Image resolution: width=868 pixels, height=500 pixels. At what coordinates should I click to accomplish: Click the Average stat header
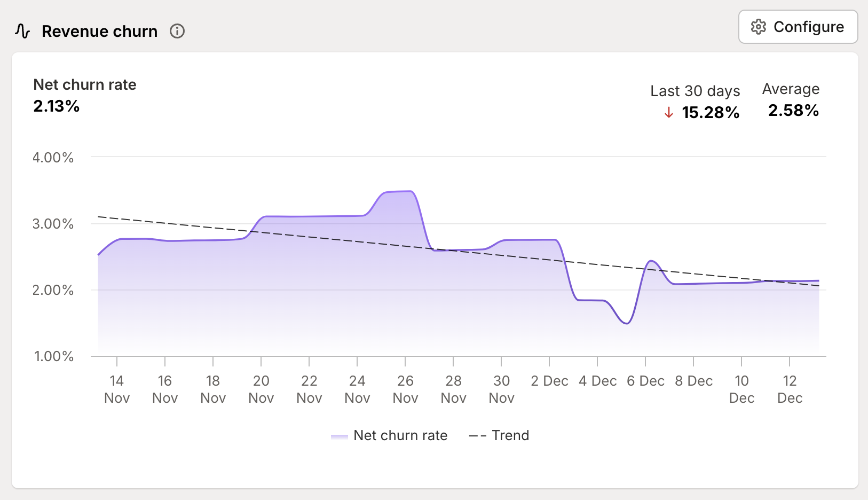(x=791, y=89)
